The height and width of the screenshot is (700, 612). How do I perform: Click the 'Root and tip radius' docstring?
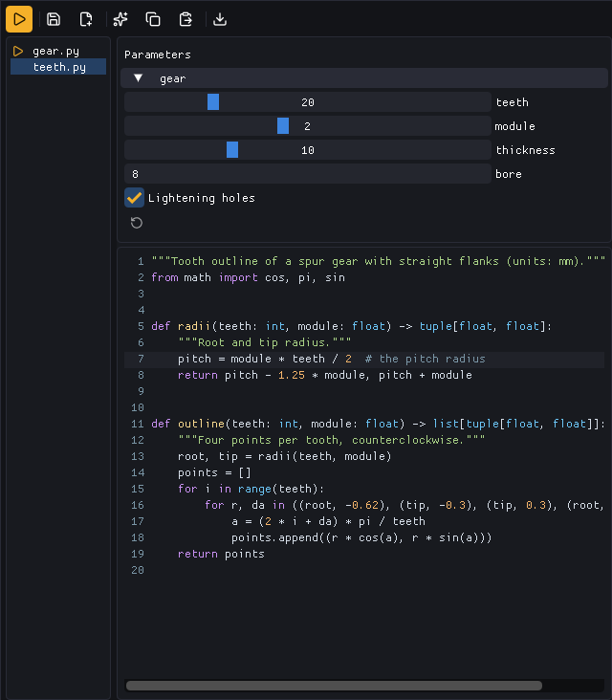(x=265, y=342)
